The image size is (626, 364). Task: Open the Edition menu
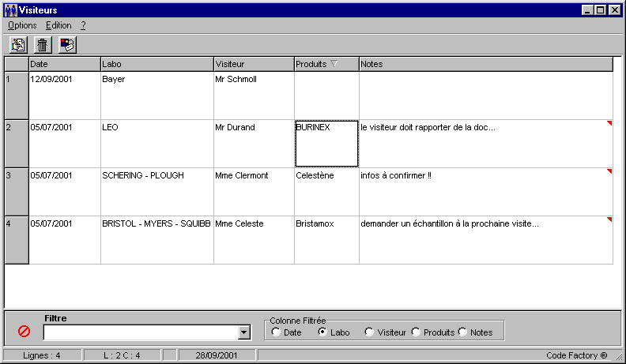point(58,25)
